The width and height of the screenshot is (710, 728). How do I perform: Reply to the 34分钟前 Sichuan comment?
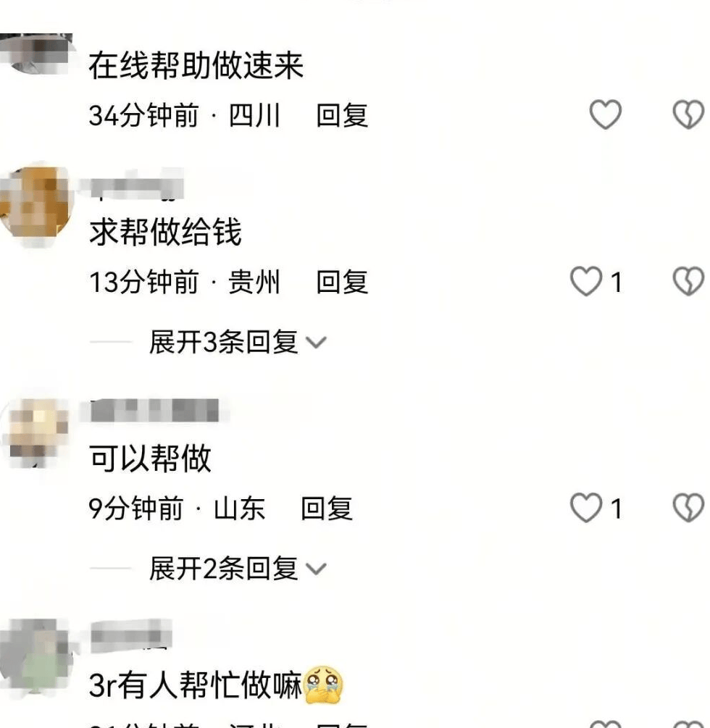(342, 115)
